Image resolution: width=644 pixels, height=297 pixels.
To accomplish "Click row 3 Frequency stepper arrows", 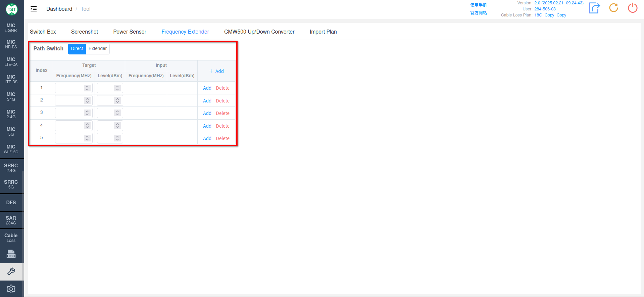I will click(x=87, y=113).
